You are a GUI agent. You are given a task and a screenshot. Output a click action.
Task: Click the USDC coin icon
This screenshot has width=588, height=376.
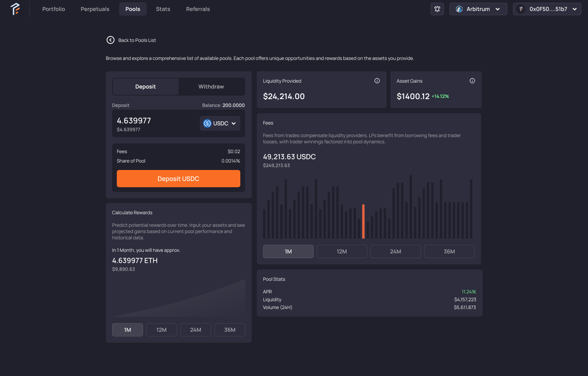click(207, 123)
